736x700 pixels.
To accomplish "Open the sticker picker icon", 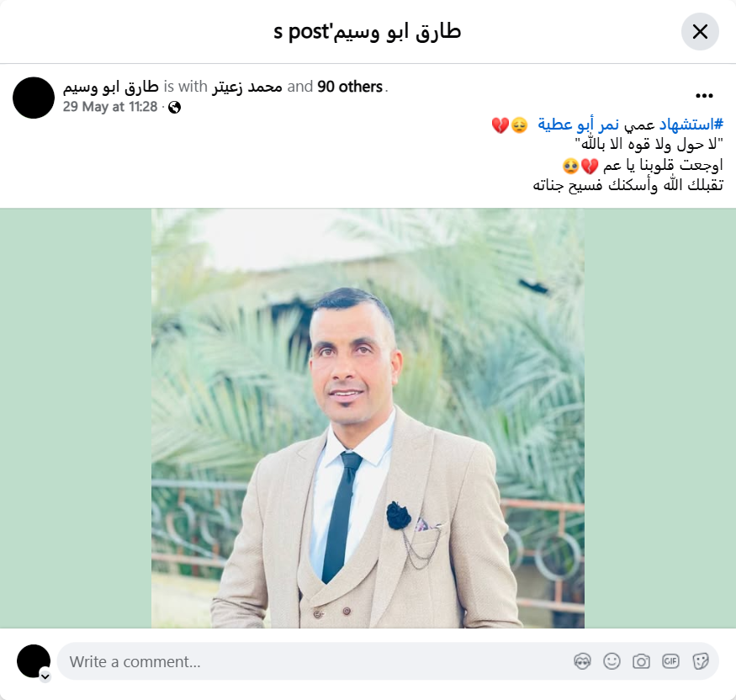I will (700, 661).
